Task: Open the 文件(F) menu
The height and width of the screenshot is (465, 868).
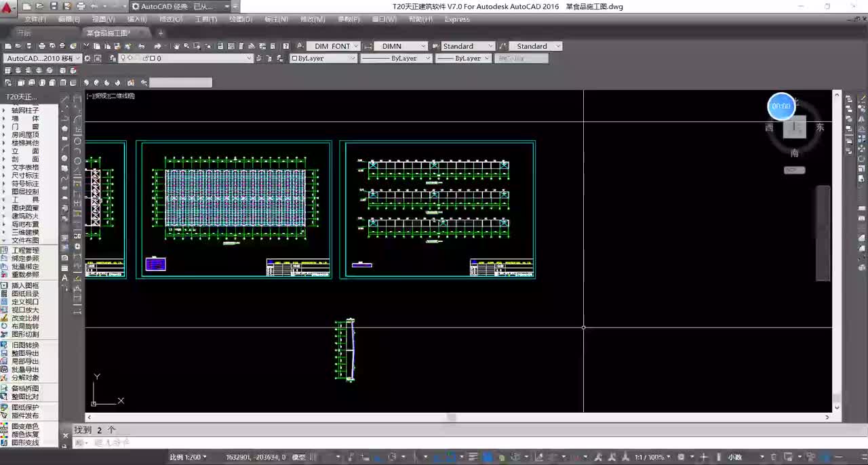Action: [x=35, y=19]
